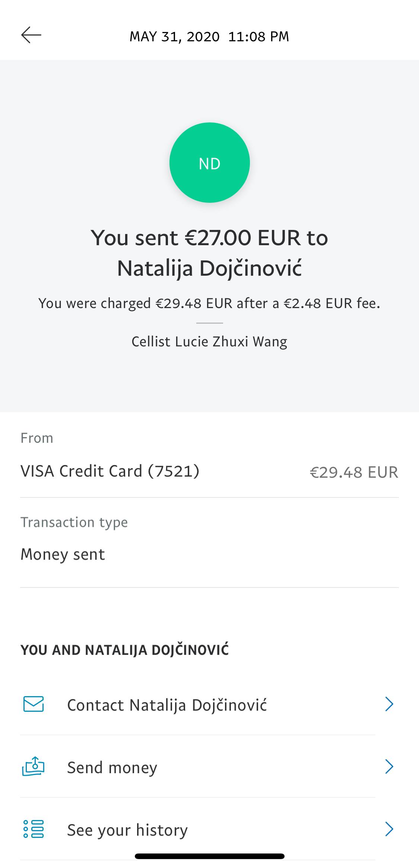Click the history list icon
The image size is (419, 868).
34,829
